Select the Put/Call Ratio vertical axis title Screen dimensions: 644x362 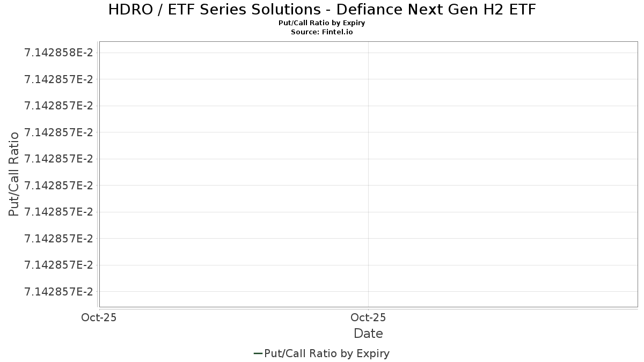coord(14,174)
